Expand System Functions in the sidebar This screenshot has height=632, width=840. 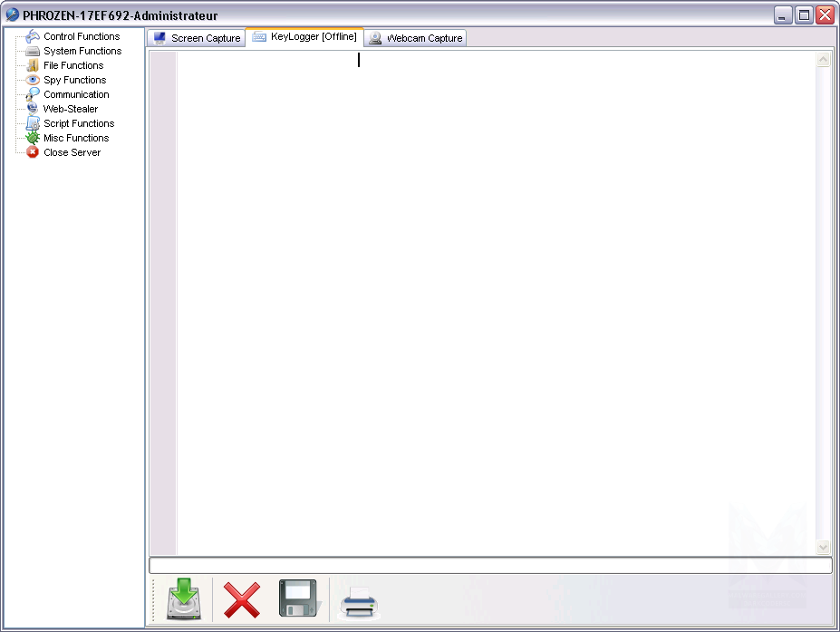tap(82, 51)
